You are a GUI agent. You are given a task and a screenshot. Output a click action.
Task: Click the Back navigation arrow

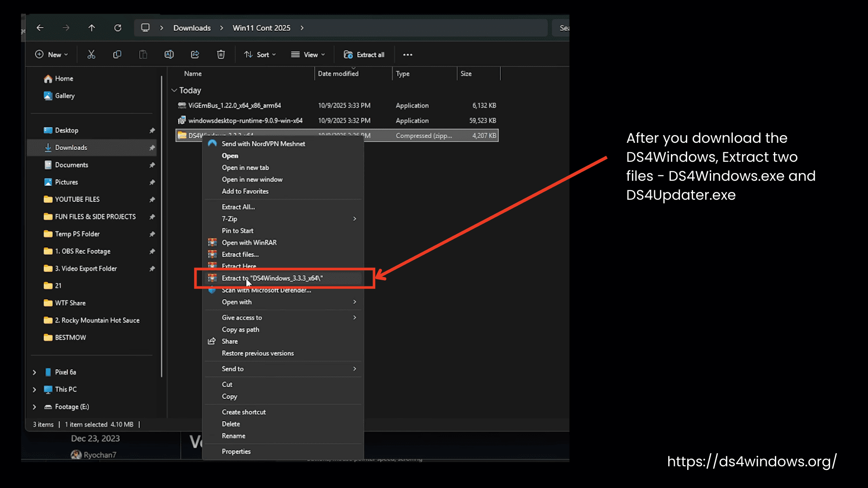click(40, 28)
